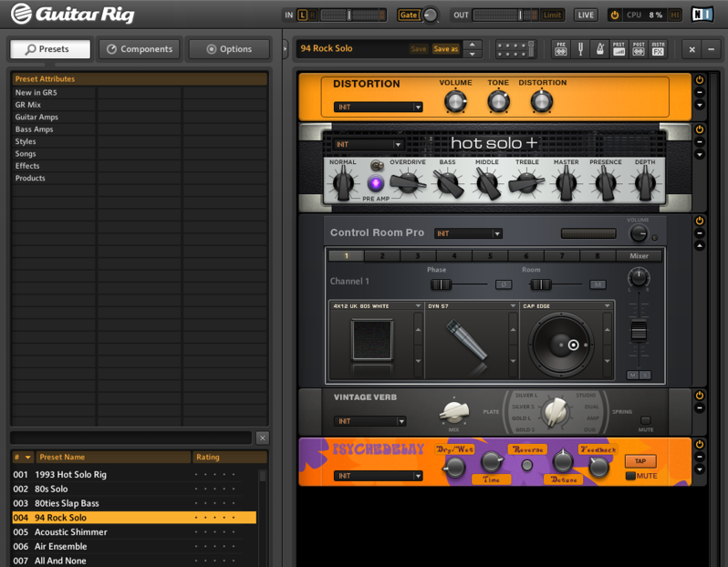The image size is (728, 567).
Task: Select Control Room channel 8 tab
Action: tap(597, 255)
